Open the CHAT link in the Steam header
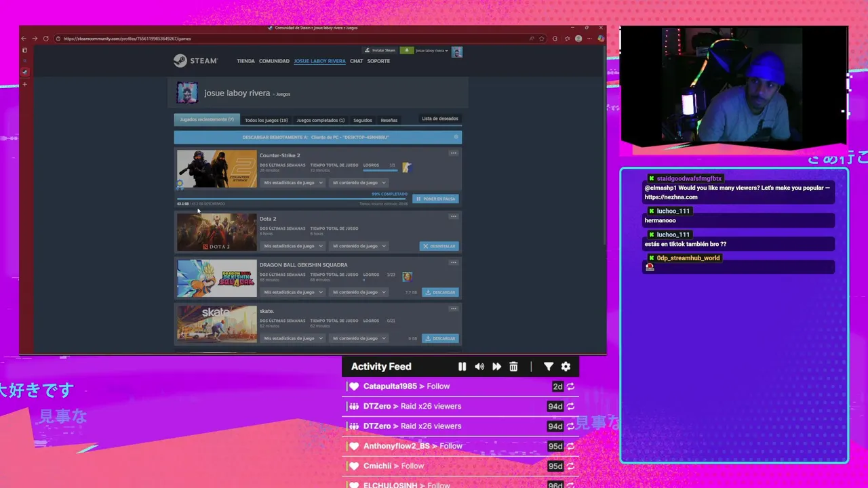Screen dimensions: 868x488 [357, 61]
